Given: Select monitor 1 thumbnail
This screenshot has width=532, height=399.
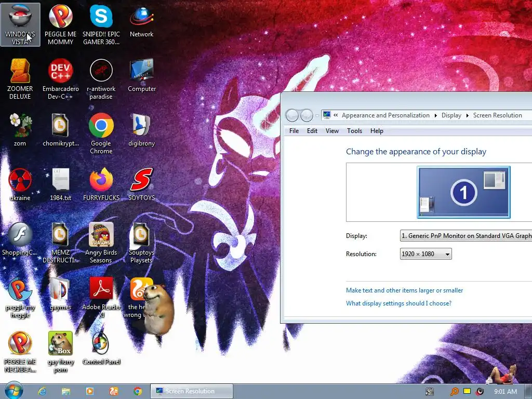Looking at the screenshot, I should 463,192.
